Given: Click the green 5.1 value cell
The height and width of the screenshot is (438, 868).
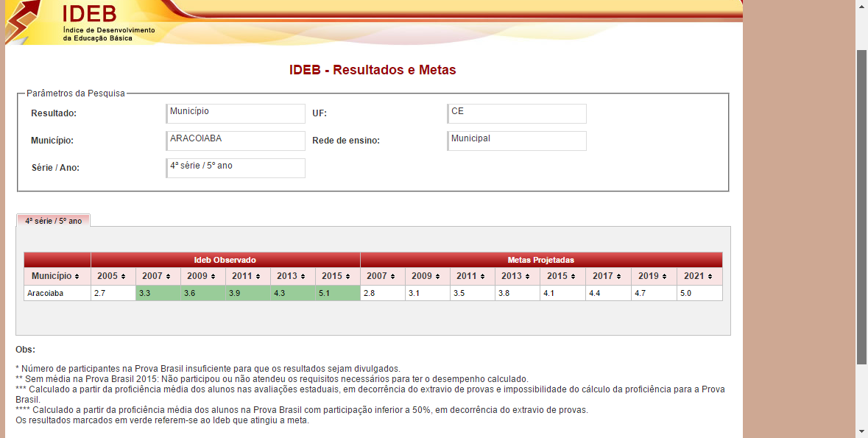Looking at the screenshot, I should point(338,293).
